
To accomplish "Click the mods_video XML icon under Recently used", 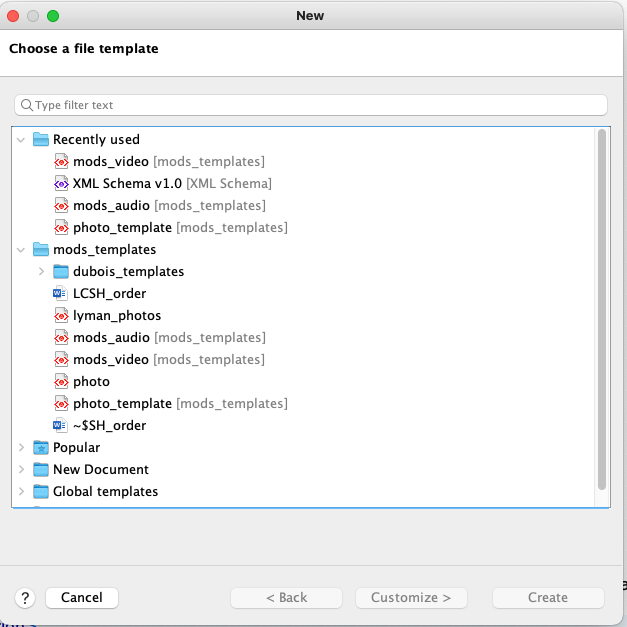I will [x=61, y=162].
